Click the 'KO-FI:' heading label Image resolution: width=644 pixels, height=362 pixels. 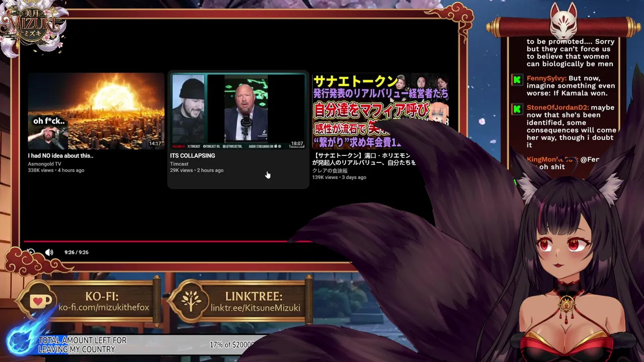[102, 296]
